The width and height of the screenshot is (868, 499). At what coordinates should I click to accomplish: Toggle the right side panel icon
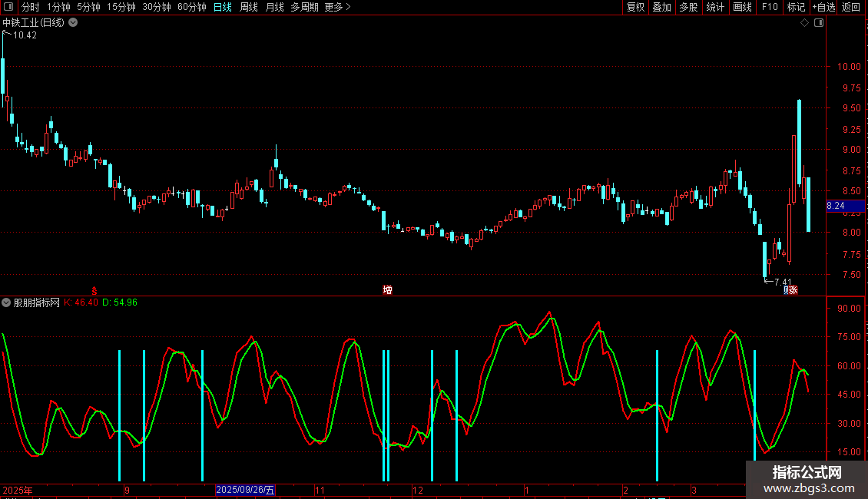819,23
